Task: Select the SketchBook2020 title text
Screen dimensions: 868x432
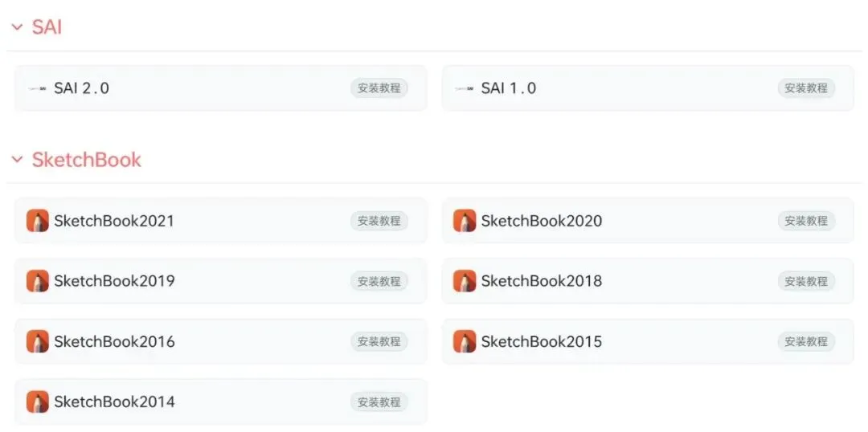Action: tap(541, 221)
